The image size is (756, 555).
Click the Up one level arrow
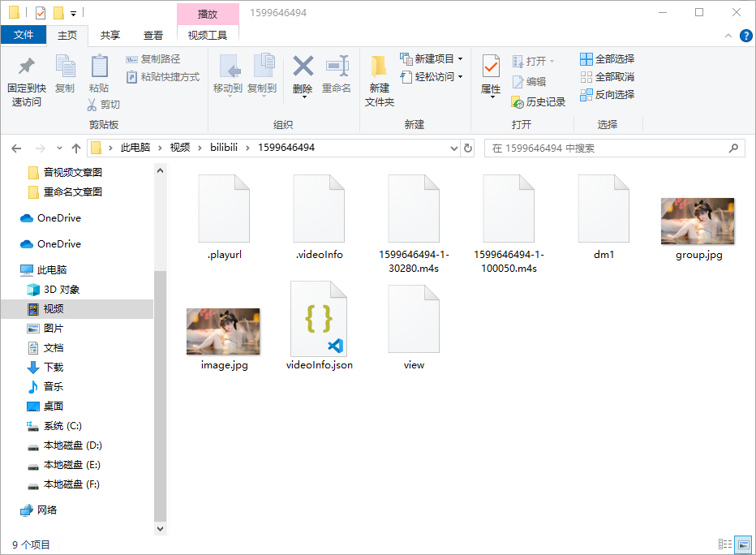click(x=76, y=148)
